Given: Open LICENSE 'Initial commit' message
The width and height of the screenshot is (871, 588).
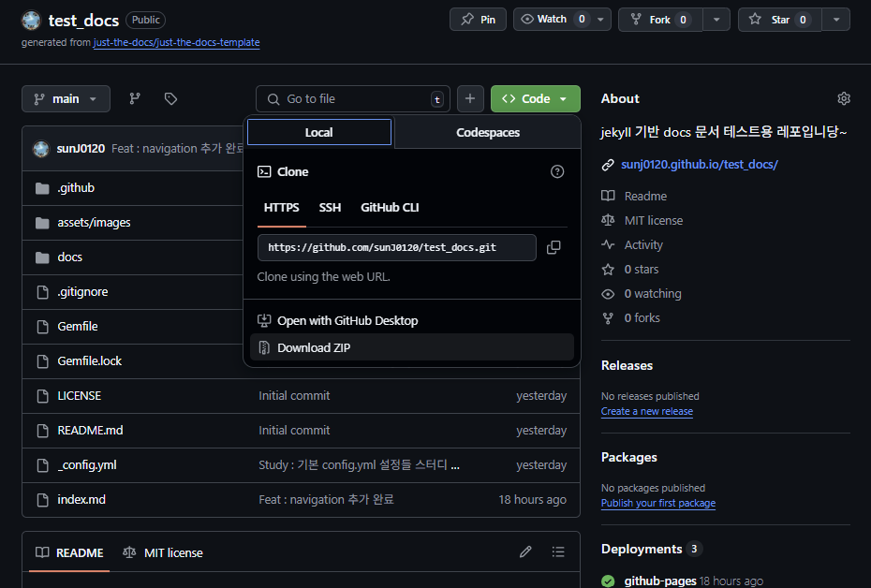Looking at the screenshot, I should [x=294, y=396].
